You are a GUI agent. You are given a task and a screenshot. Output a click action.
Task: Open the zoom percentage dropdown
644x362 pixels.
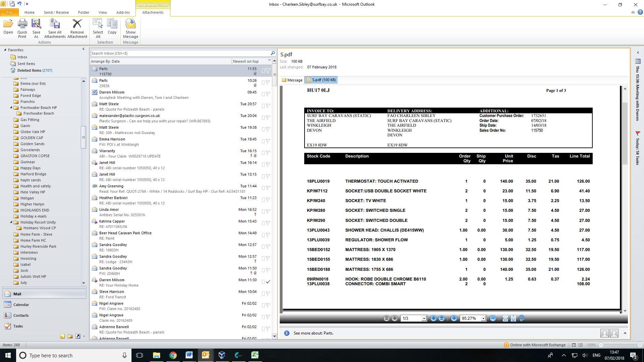click(x=483, y=318)
